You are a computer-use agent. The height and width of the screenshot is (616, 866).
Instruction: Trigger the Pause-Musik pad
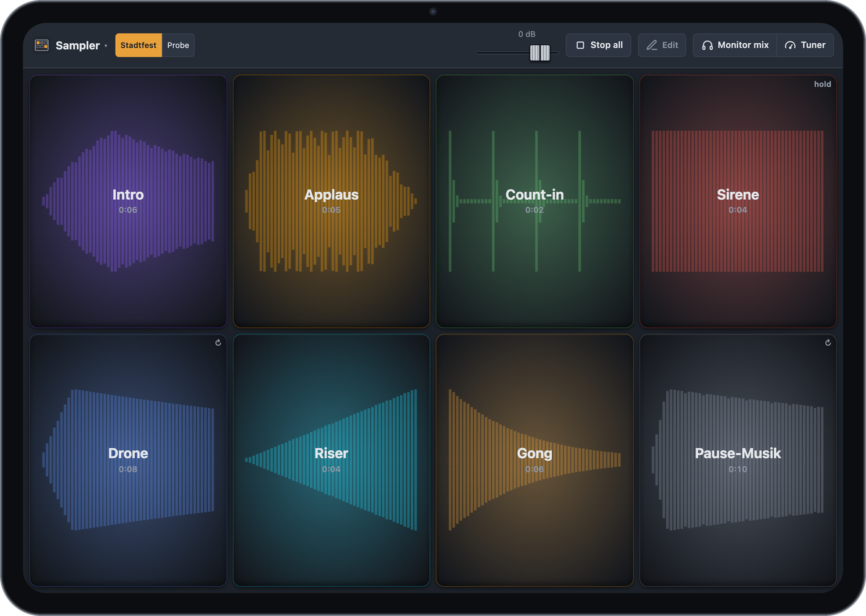(x=738, y=461)
